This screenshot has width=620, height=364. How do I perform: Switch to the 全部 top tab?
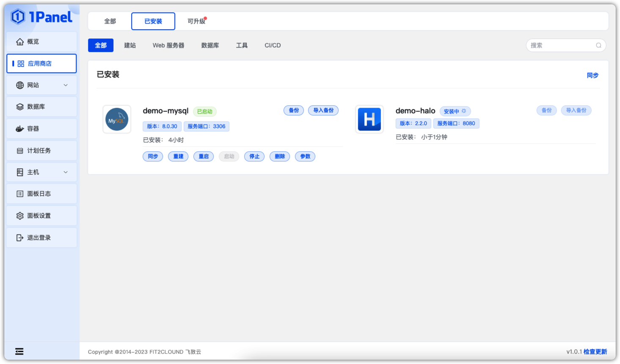(x=110, y=21)
